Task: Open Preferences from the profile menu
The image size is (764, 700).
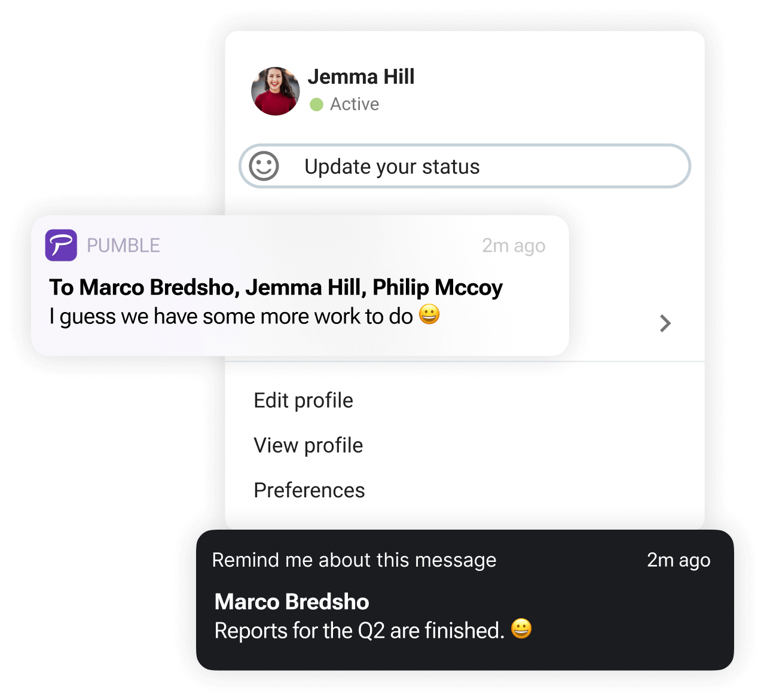Action: 309,490
